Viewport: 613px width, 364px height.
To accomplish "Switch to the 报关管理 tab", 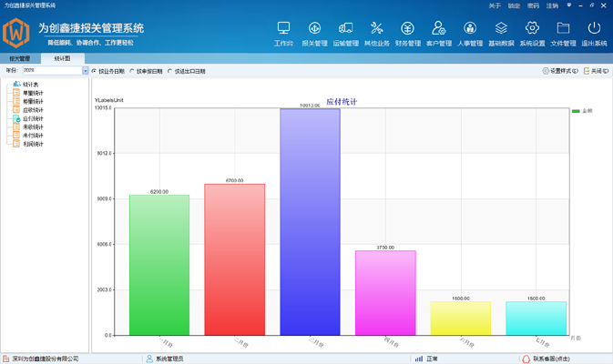I will pos(19,58).
